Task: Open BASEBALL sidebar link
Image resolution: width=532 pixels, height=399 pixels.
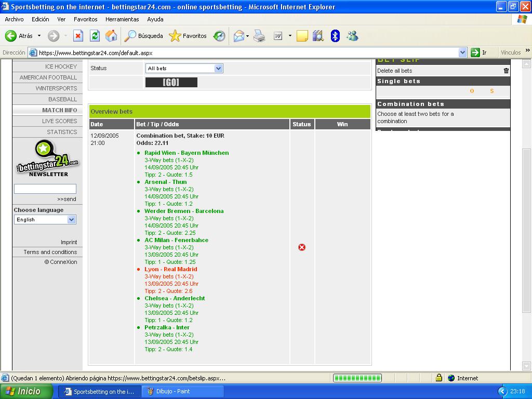Action: (62, 99)
